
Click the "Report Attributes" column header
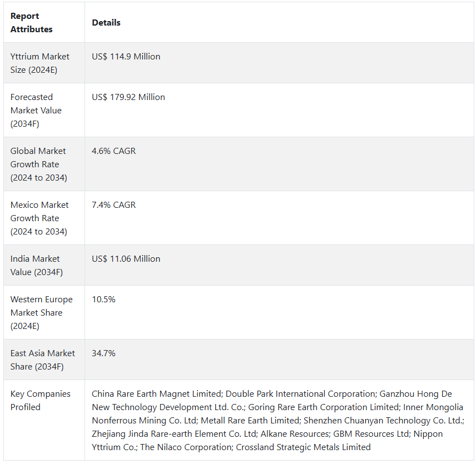32,23
